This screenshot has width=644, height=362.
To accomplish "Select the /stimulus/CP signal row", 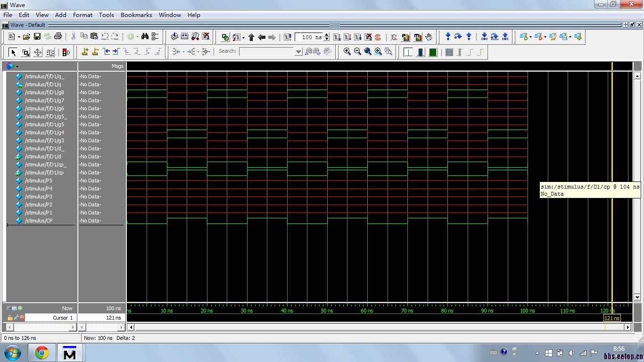I will point(39,221).
